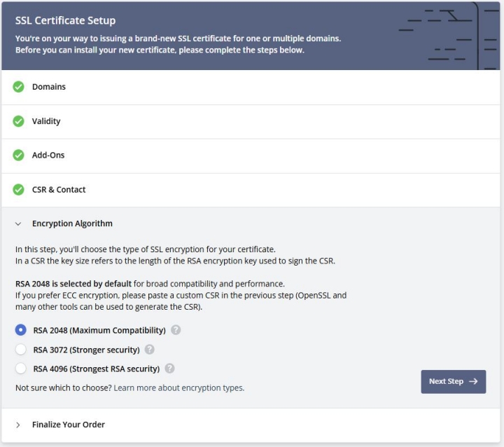Expand the Finalize Your Order chevron

point(18,425)
